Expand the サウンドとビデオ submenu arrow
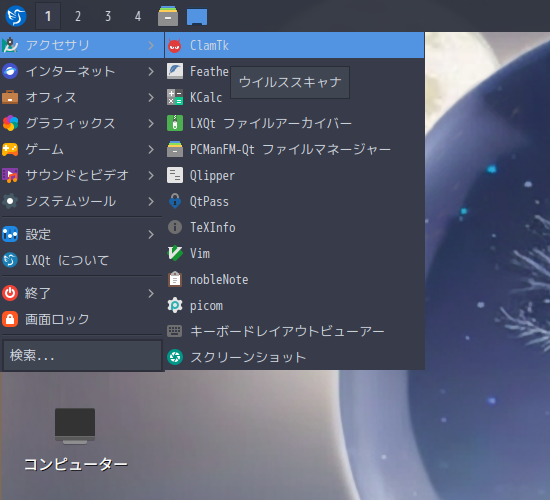The height and width of the screenshot is (500, 550). point(151,175)
